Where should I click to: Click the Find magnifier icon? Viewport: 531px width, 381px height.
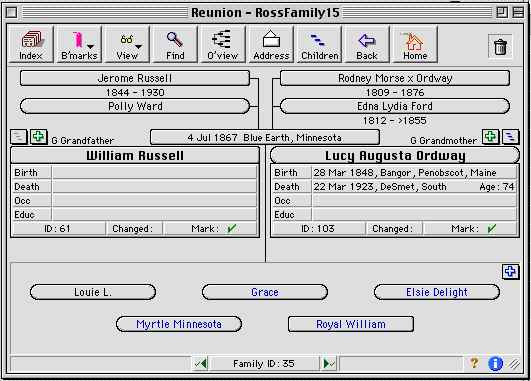175,45
